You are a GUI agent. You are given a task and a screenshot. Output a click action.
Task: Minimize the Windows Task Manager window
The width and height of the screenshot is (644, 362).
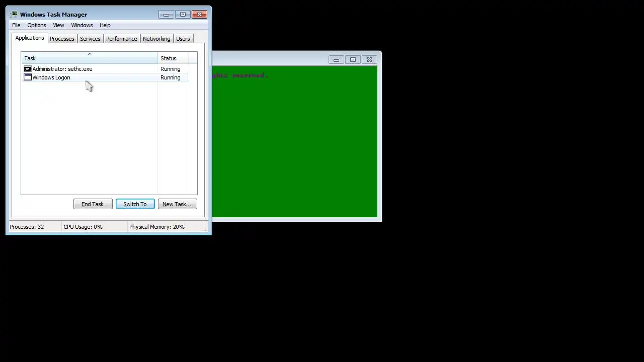coord(166,14)
